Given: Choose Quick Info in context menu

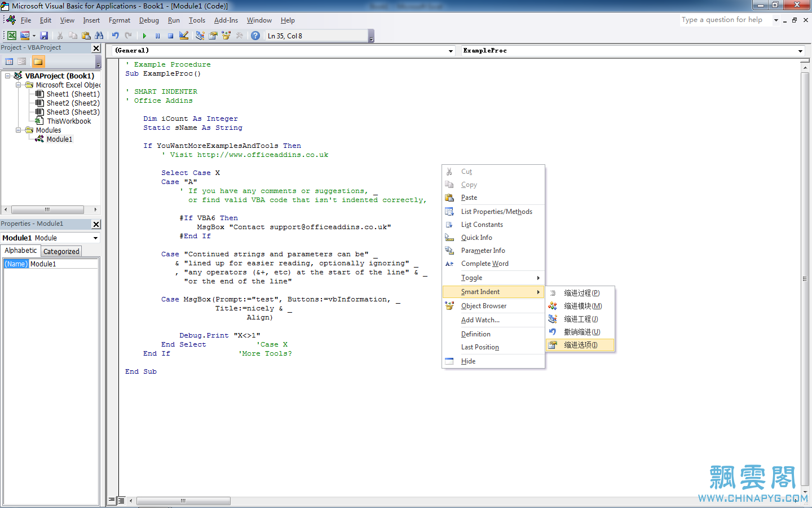Looking at the screenshot, I should pos(493,238).
